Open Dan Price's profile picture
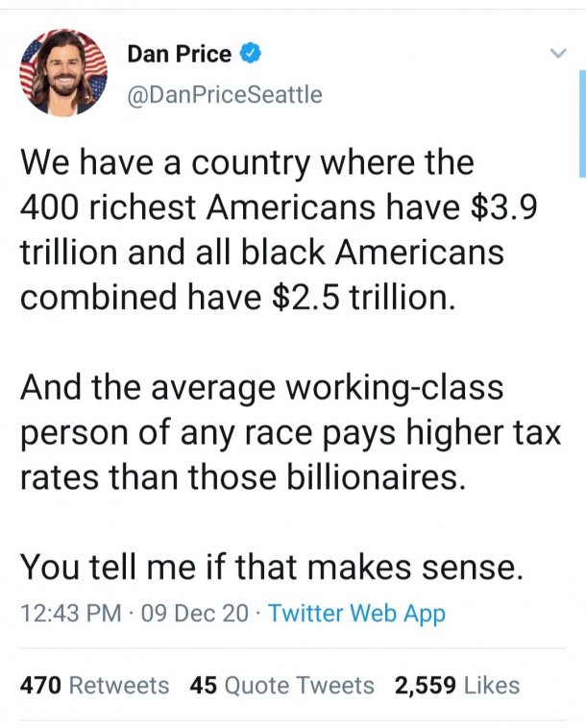 tap(64, 72)
